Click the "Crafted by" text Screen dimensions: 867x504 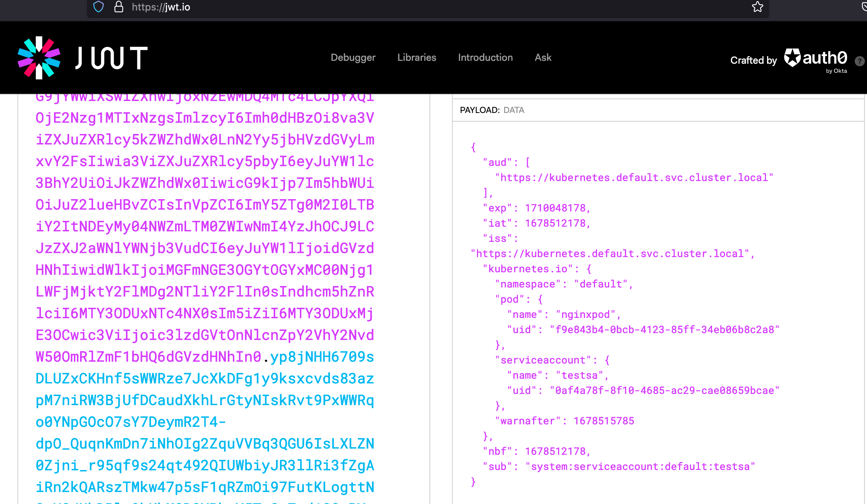pyautogui.click(x=753, y=60)
